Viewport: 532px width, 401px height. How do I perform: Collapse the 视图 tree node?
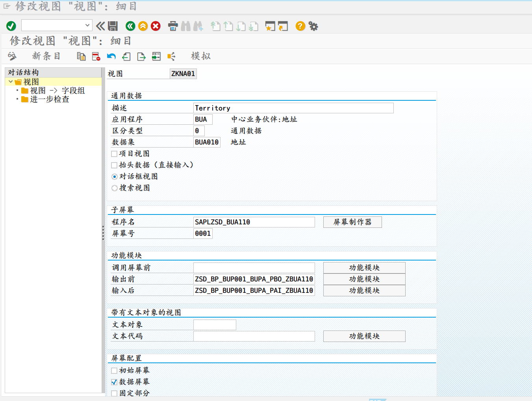[11, 82]
